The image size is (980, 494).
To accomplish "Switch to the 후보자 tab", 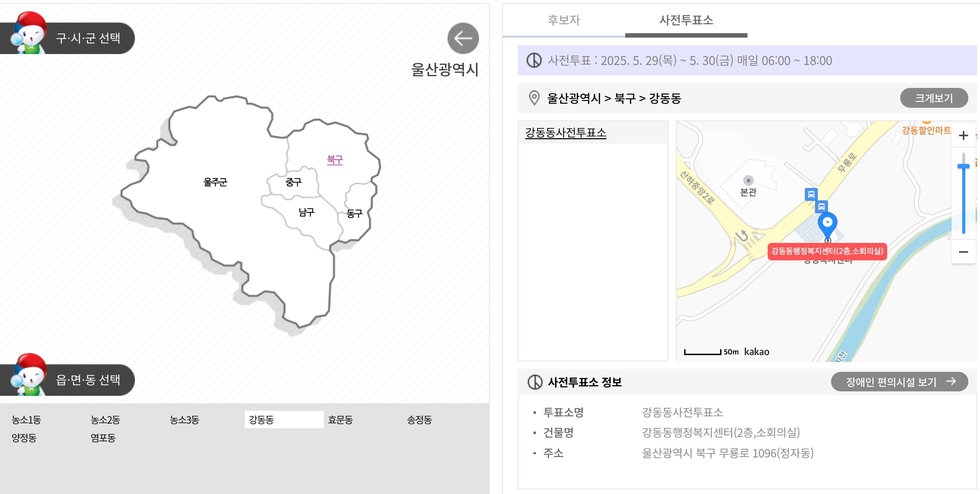I will click(564, 20).
